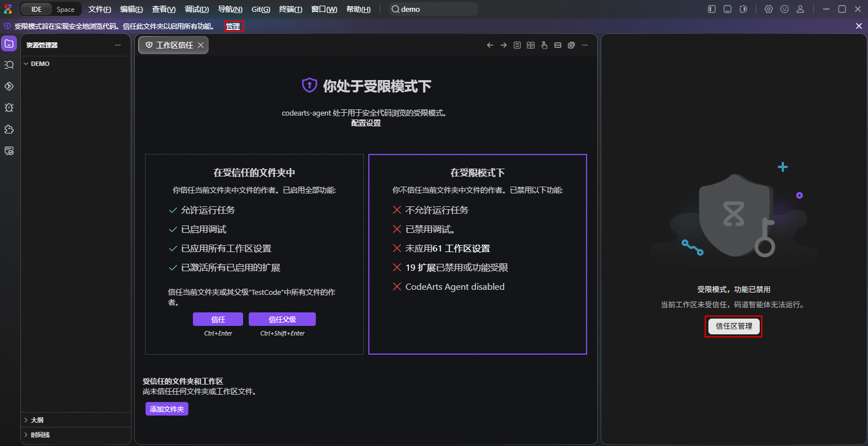
Task: Click the open book icon in editor toolbar
Action: point(531,45)
